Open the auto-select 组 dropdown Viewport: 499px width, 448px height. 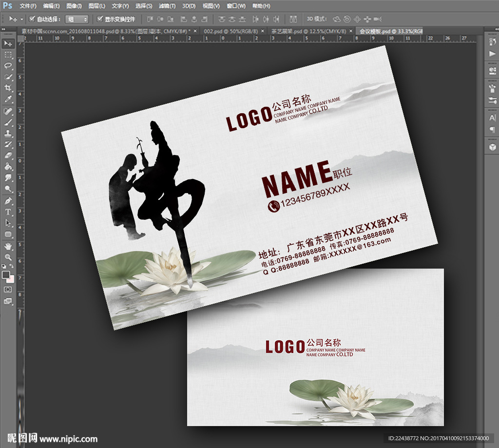[77, 19]
